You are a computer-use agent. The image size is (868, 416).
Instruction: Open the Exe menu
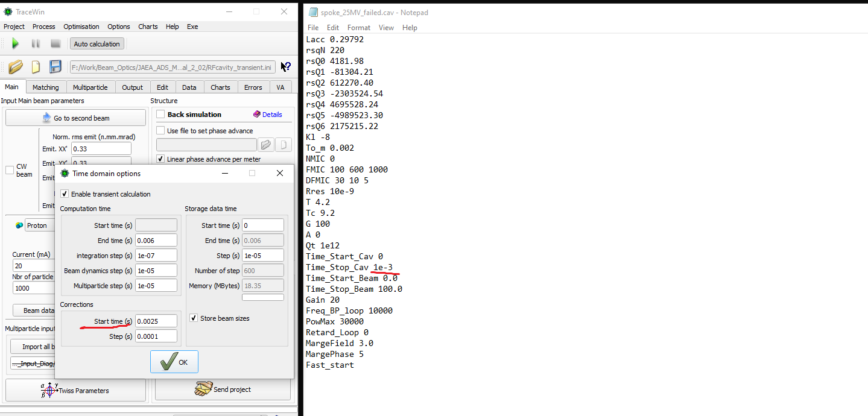tap(192, 27)
